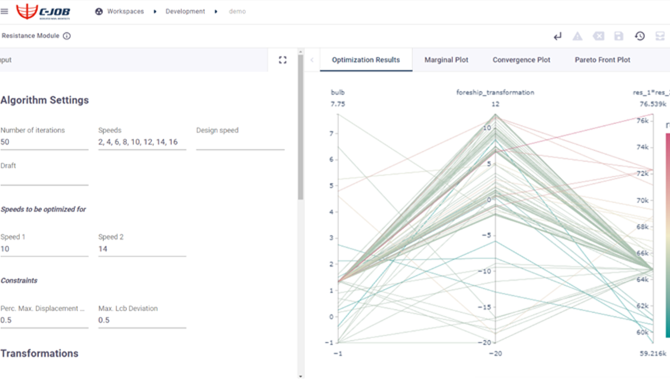This screenshot has width=670, height=379.
Task: Click the Workspaces breadcrumb
Action: [x=119, y=12]
